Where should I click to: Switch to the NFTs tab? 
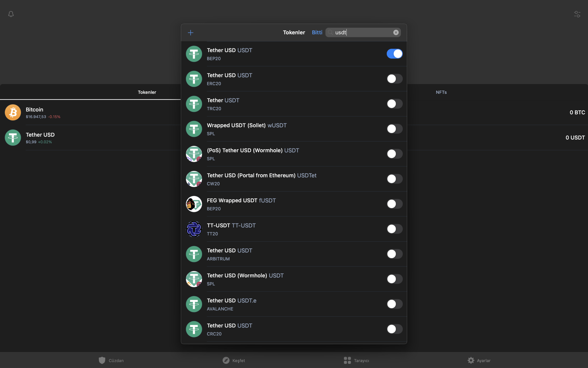(441, 92)
